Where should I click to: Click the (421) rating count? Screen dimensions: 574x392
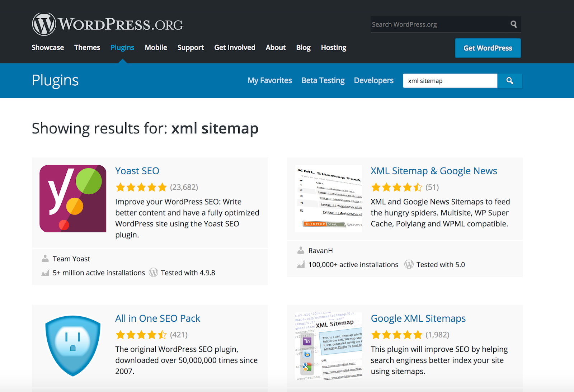click(179, 335)
